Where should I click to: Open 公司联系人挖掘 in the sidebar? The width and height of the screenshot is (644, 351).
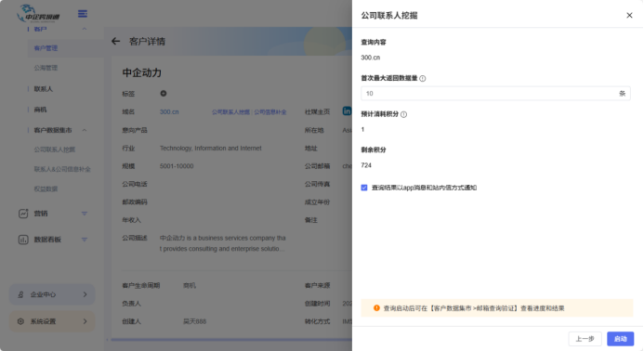coord(55,149)
